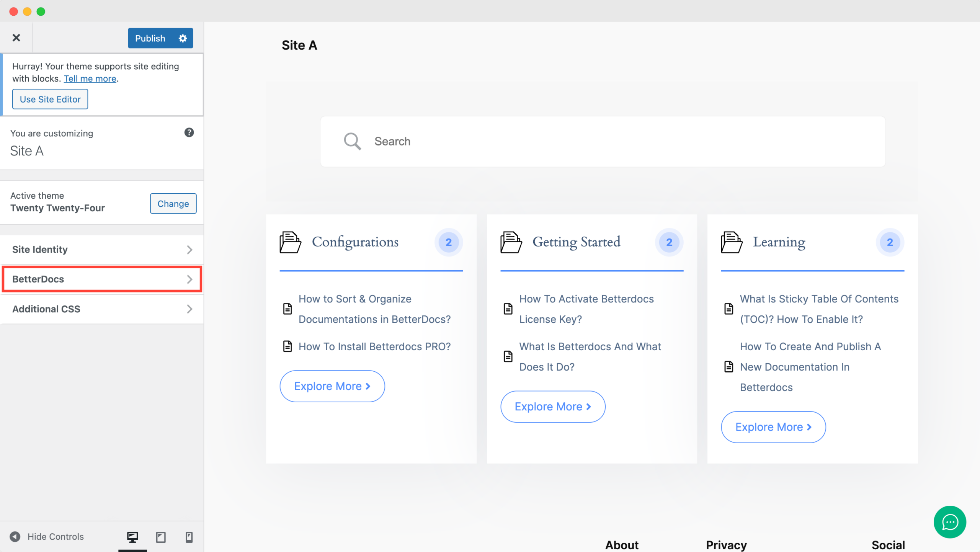The width and height of the screenshot is (980, 552).
Task: Open the chat support bubble
Action: tap(949, 522)
